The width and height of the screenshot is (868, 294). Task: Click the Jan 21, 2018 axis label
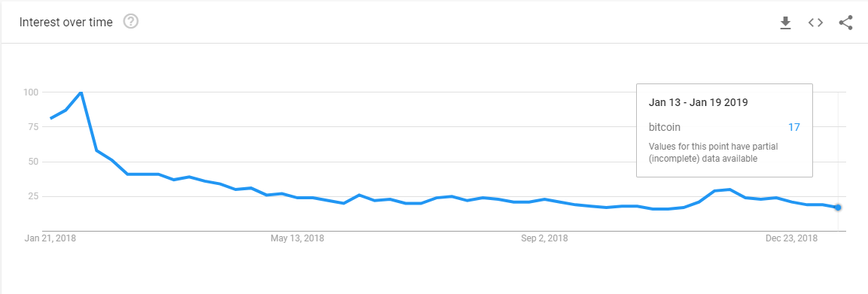click(50, 238)
